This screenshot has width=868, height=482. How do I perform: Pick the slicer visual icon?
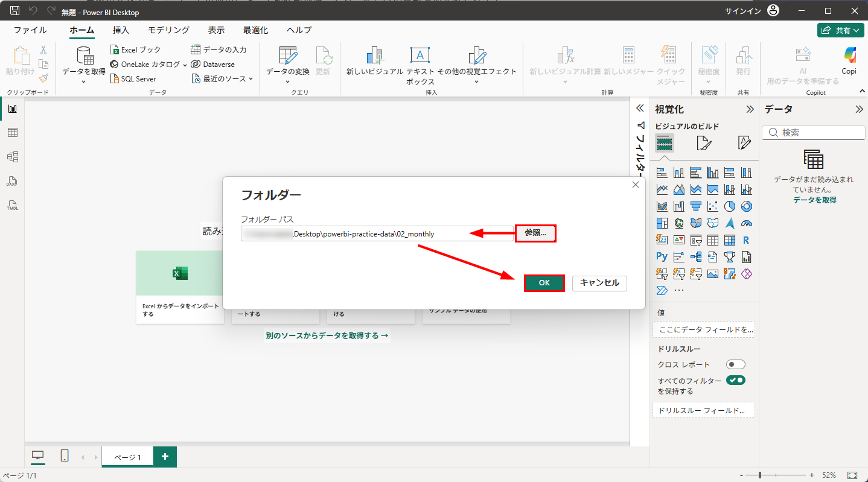coord(695,240)
